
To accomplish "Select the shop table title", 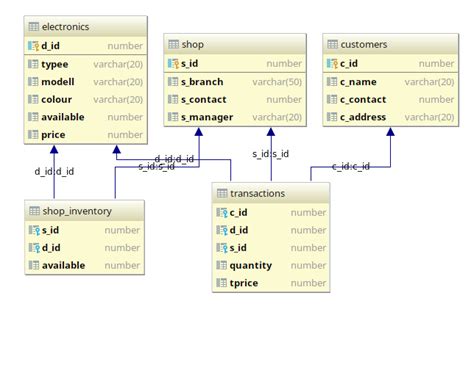I will pyautogui.click(x=193, y=44).
